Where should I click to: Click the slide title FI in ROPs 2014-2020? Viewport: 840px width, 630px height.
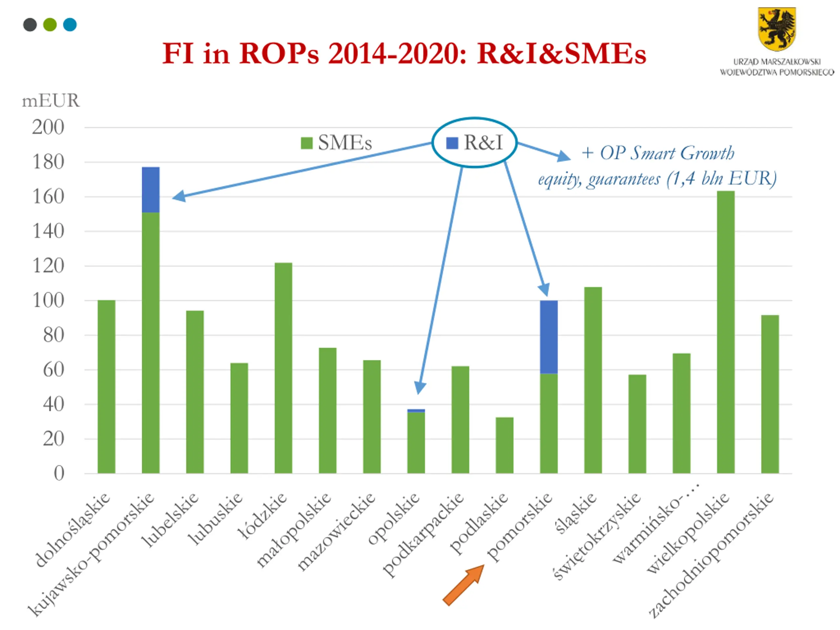pos(404,53)
